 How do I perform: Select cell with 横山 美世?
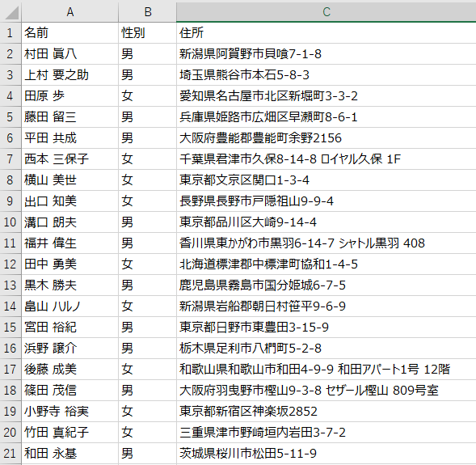(x=70, y=180)
